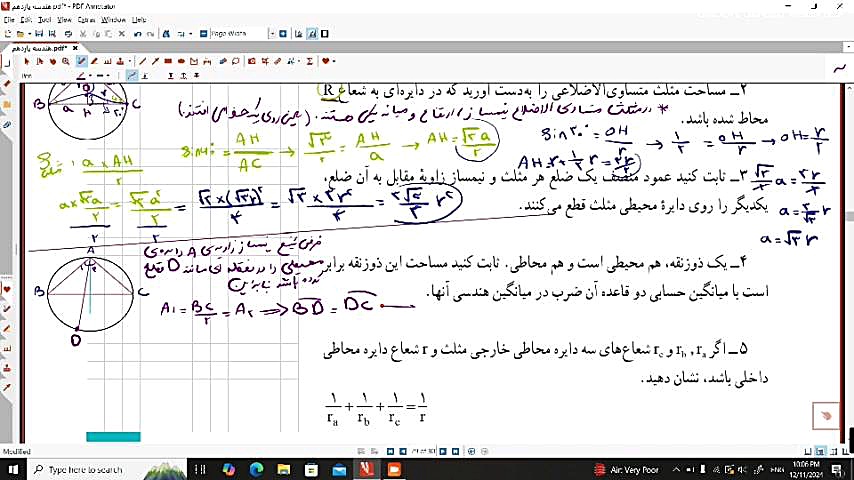The width and height of the screenshot is (854, 480).
Task: Open the Window menu
Action: (113, 20)
